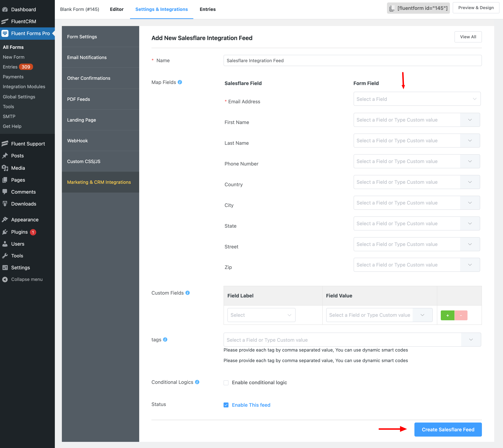Open WebHook settings

[101, 141]
